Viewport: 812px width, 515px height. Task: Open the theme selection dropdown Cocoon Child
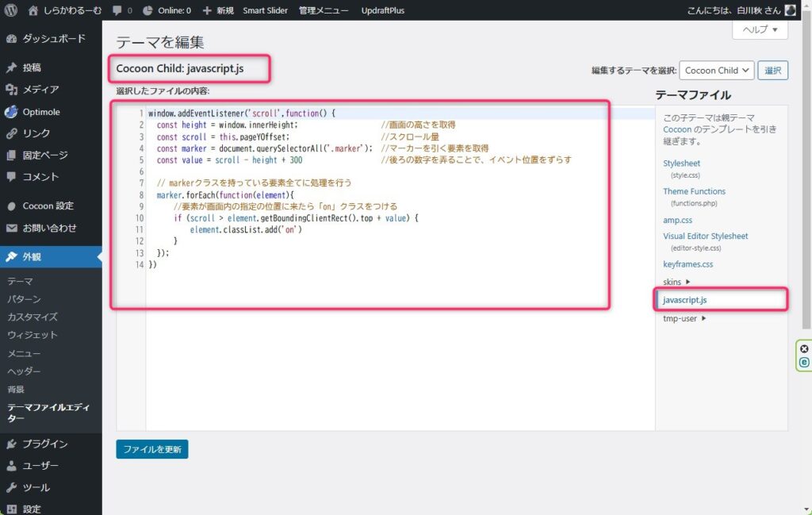point(715,70)
